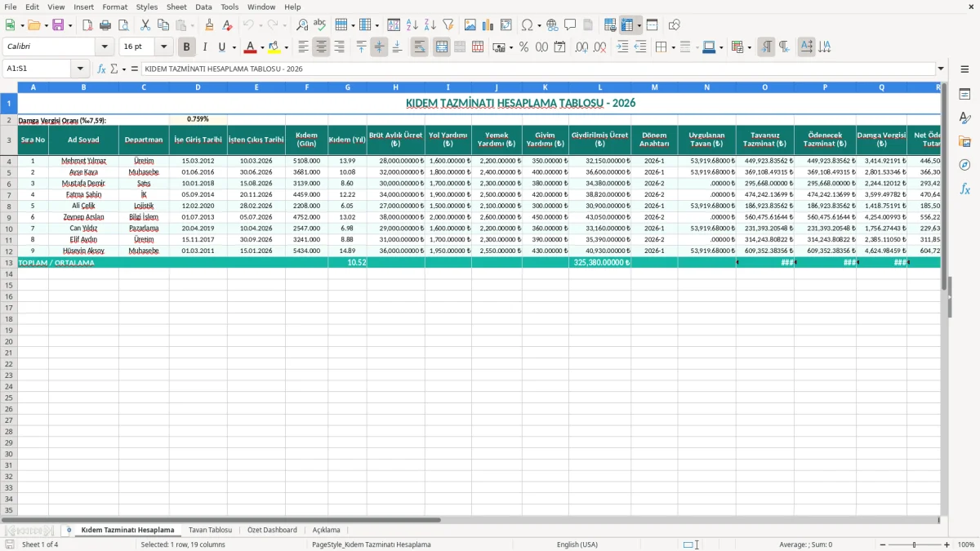Viewport: 980px width, 551px height.
Task: Expand the formula bar
Action: (941, 69)
